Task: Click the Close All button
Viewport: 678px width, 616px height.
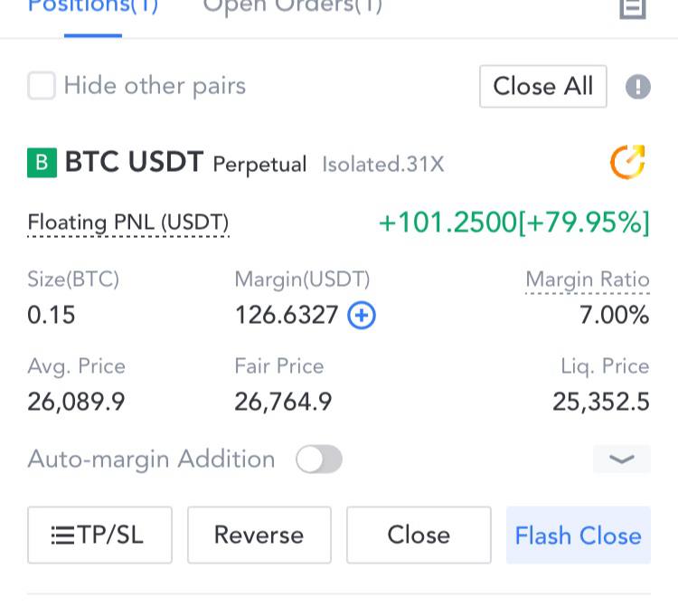Action: [x=543, y=87]
